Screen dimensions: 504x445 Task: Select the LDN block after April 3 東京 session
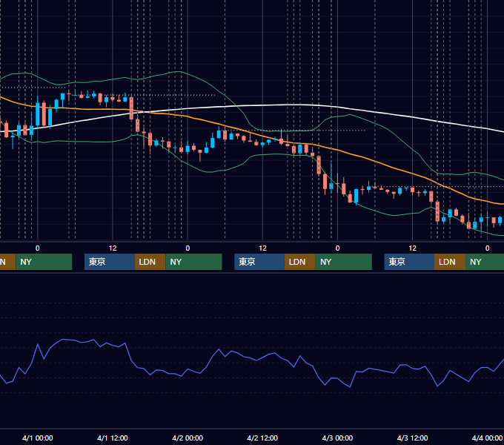pyautogui.click(x=450, y=262)
